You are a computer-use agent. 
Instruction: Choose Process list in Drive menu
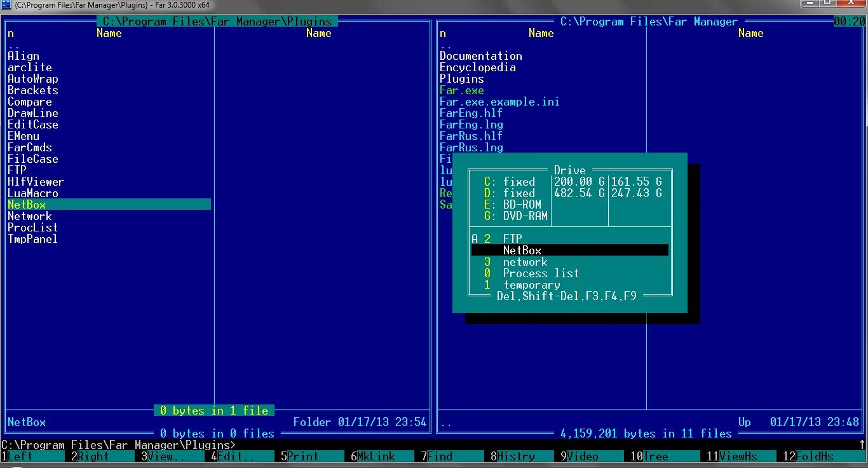570,273
